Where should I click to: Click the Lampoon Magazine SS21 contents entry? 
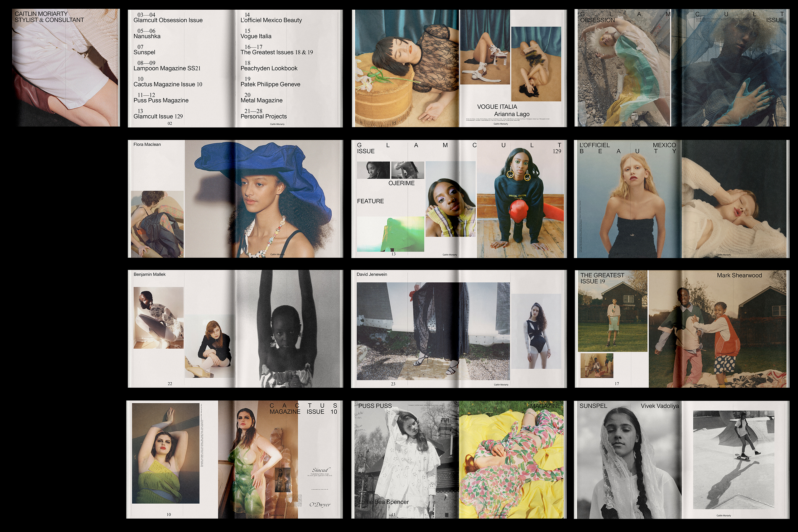pyautogui.click(x=167, y=68)
